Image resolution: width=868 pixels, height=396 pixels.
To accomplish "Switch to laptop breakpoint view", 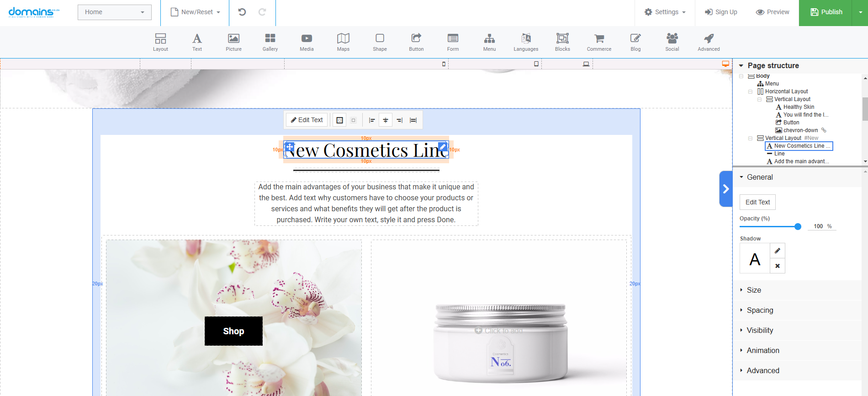I will (586, 64).
